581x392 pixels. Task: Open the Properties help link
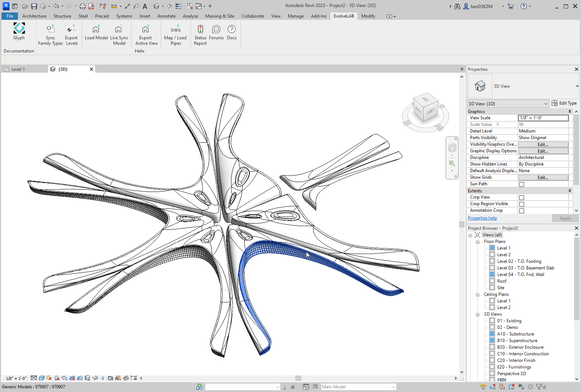coord(482,218)
